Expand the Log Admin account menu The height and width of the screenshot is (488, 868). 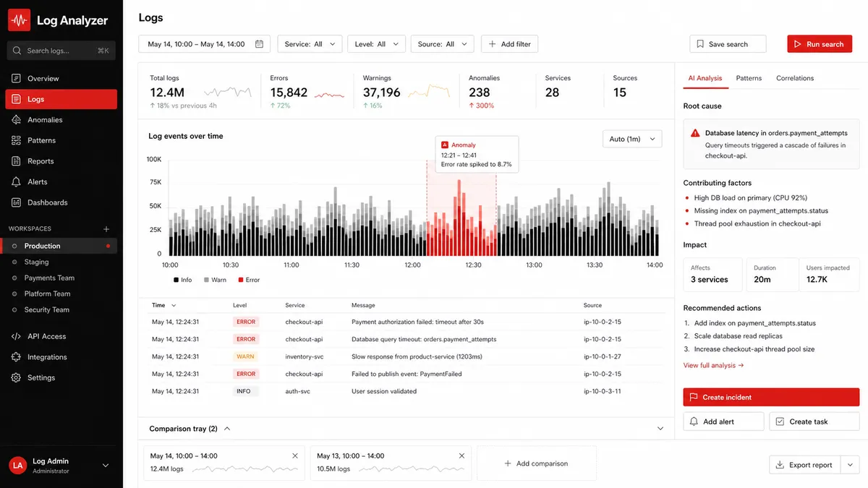(x=106, y=466)
